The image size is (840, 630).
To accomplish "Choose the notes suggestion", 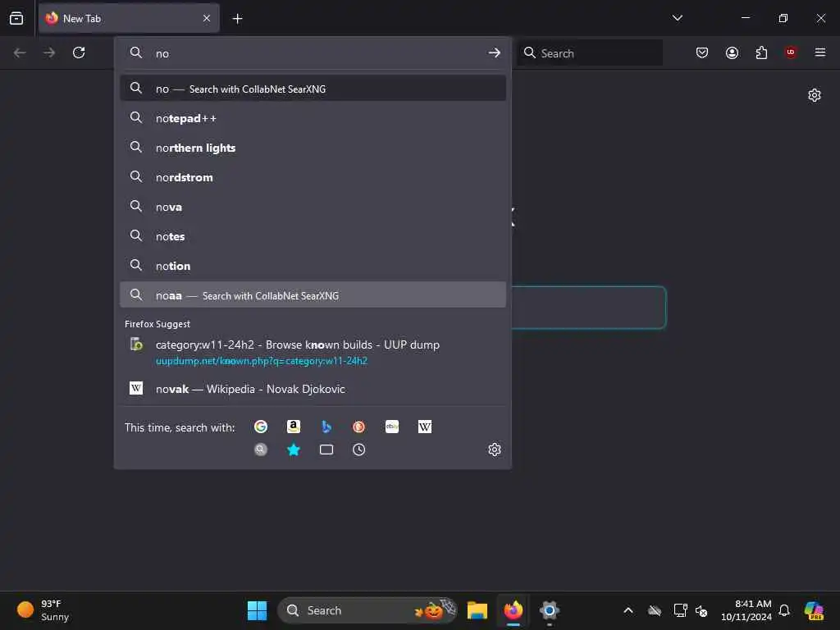I will click(313, 236).
